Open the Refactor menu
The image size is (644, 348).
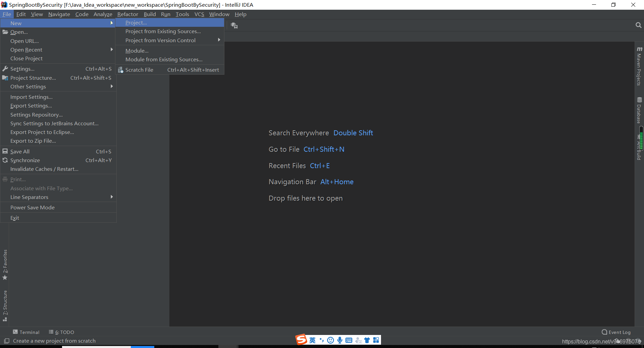tap(127, 14)
